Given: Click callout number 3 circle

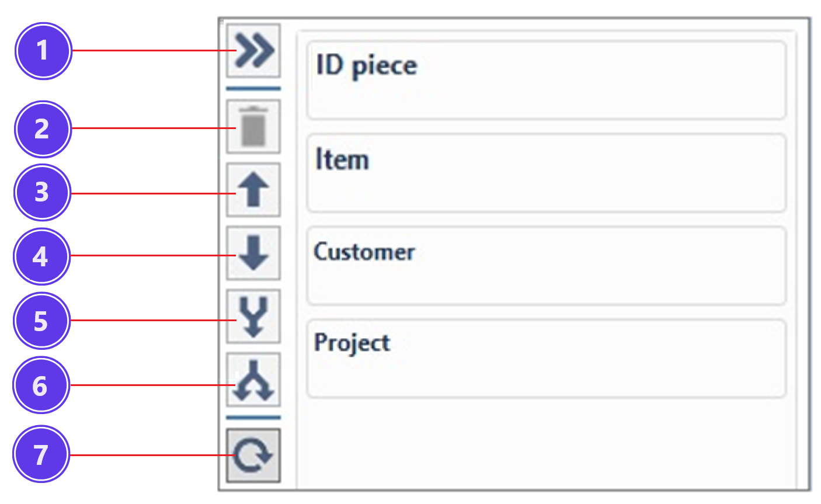Looking at the screenshot, I should click(42, 192).
